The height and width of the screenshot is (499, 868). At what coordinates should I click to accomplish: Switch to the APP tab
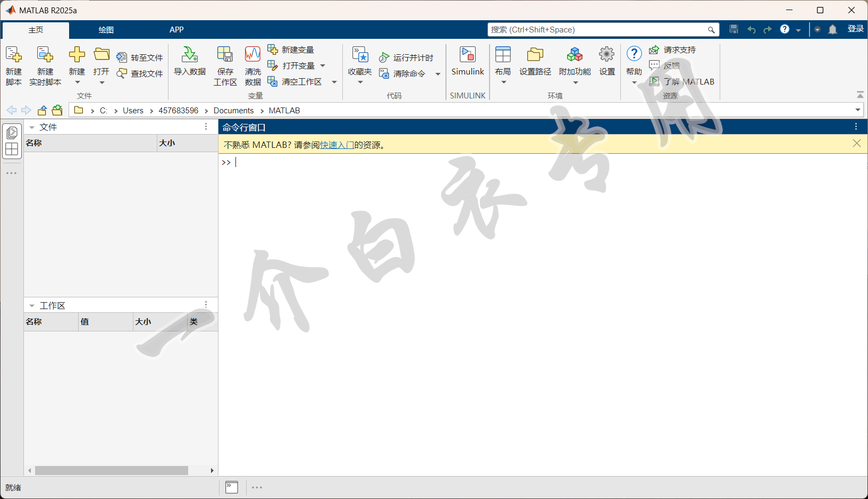176,30
